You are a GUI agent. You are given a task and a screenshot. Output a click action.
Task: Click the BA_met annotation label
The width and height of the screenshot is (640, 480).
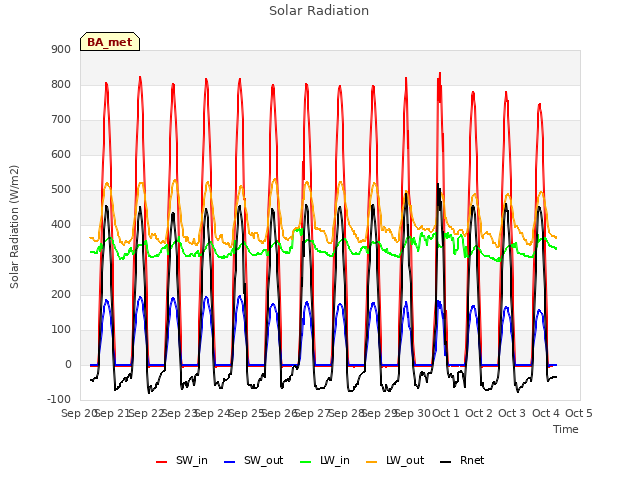tap(110, 42)
